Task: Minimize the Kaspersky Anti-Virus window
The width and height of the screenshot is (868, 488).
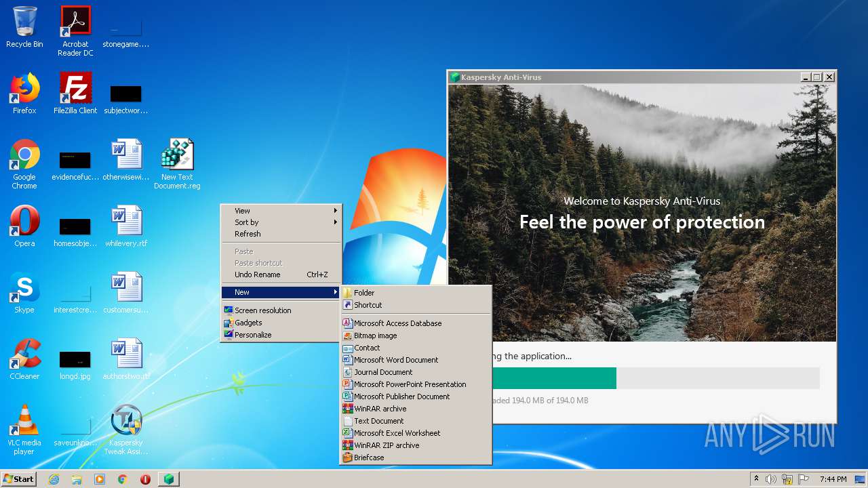Action: (x=805, y=77)
